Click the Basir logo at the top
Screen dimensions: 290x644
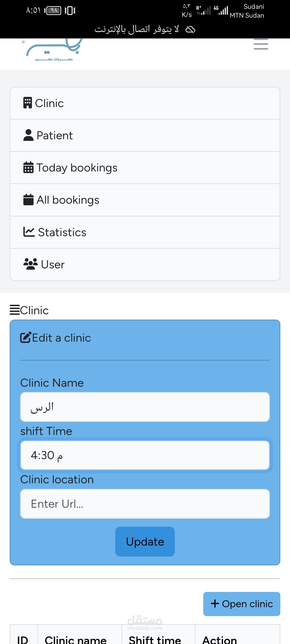pos(53,52)
